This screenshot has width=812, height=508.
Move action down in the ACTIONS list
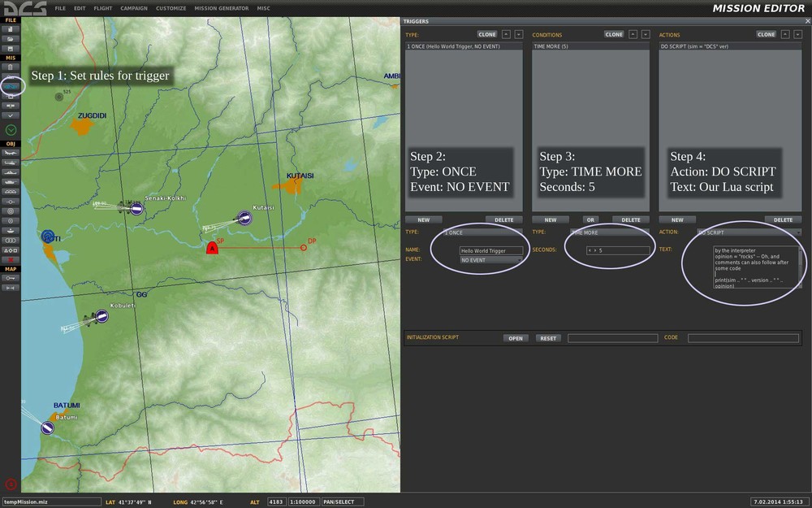[x=797, y=34]
